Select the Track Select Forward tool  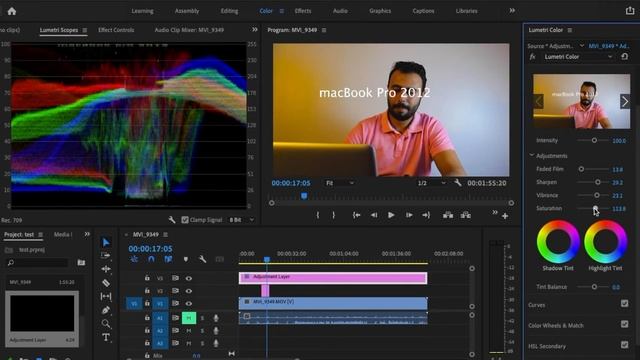tap(106, 256)
